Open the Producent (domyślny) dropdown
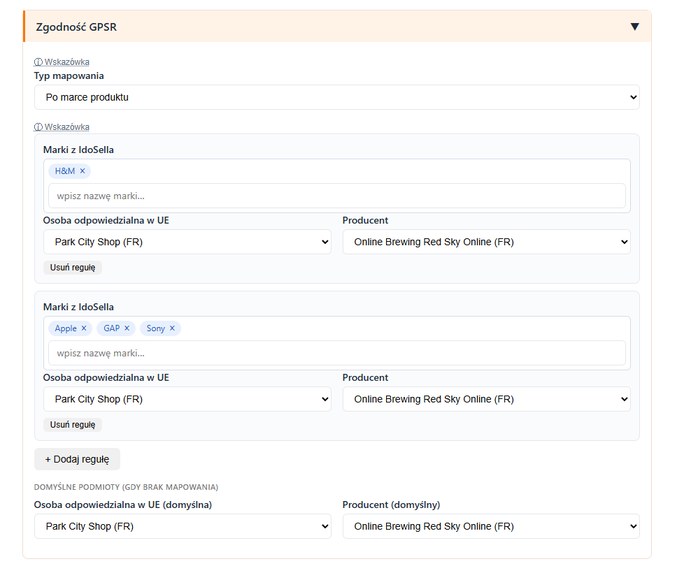Screen dimensions: 677x573 491,526
